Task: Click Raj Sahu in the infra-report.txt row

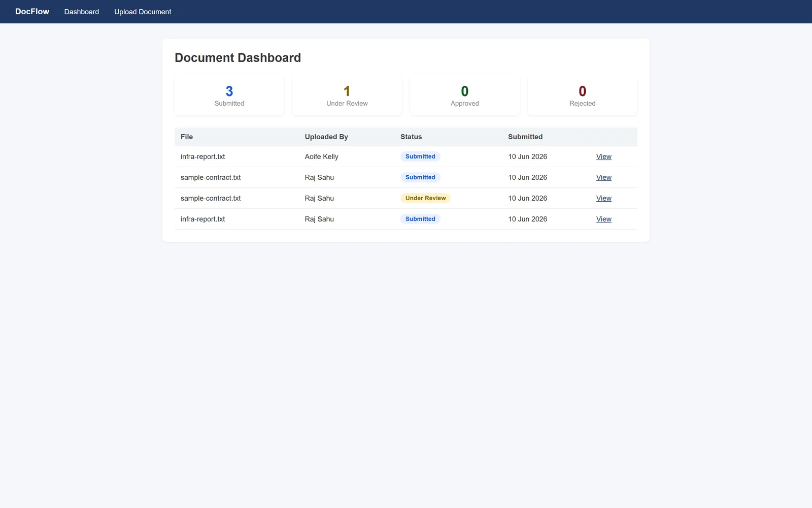Action: [319, 219]
